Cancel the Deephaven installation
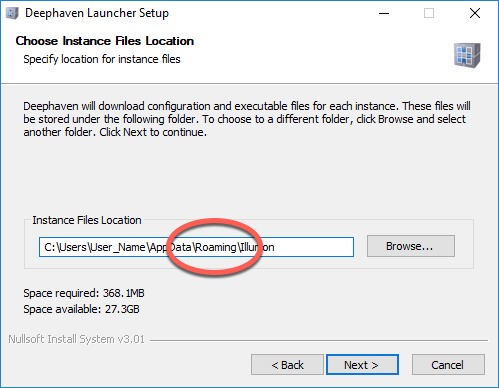Screen dimensions: 499x388 (448, 365)
